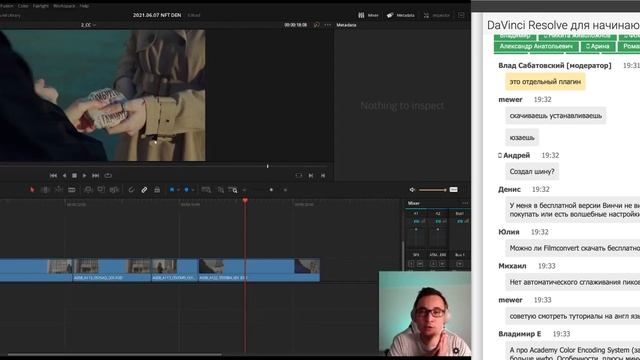Image resolution: width=640 pixels, height=360 pixels.
Task: Play forward in the viewer
Action: pos(84,176)
